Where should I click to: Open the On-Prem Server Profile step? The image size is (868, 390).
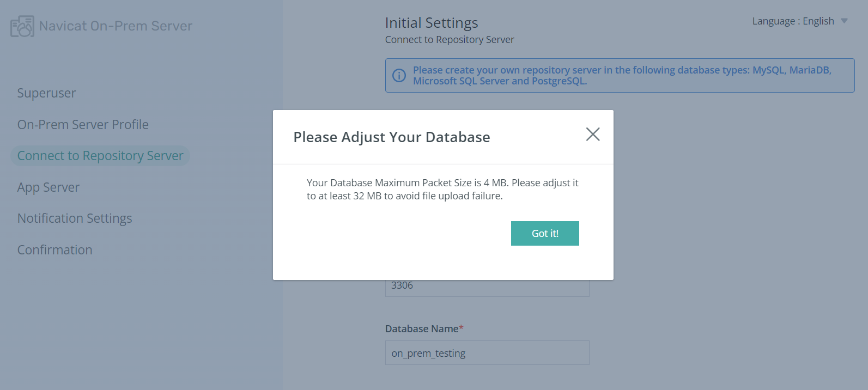83,125
